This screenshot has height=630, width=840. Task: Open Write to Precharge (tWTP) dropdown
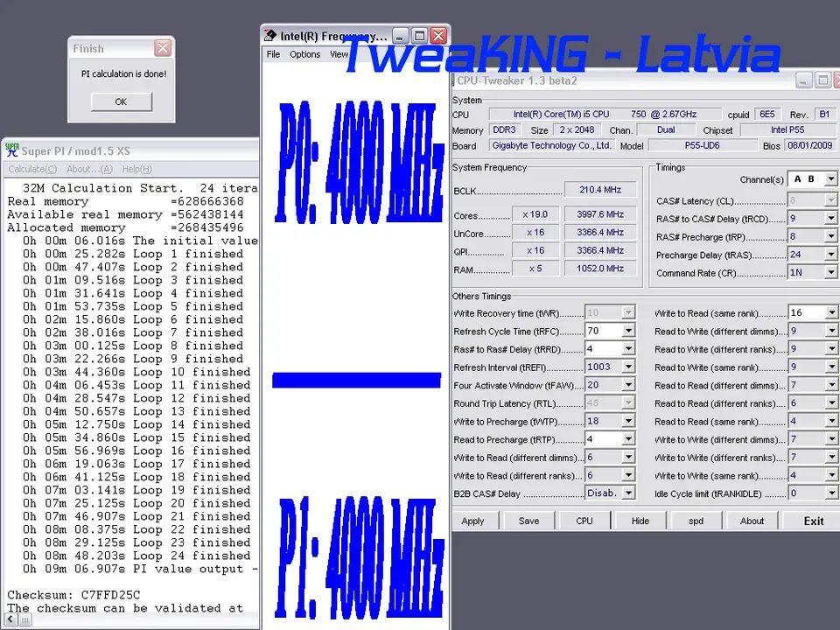(x=628, y=421)
